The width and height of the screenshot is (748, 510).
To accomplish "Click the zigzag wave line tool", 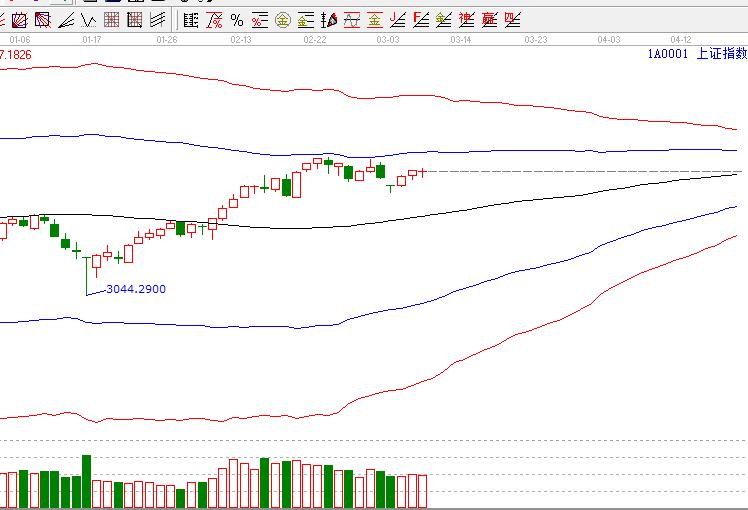I will click(89, 19).
